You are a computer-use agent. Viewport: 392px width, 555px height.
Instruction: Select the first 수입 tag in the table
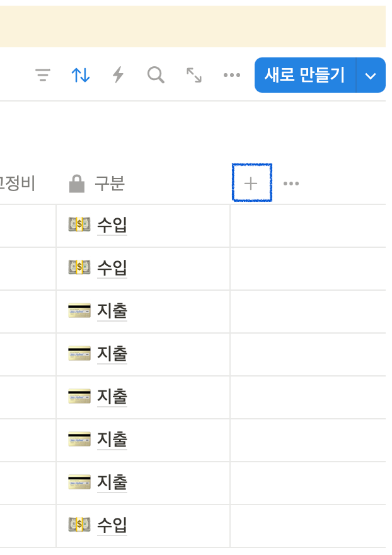coord(111,225)
